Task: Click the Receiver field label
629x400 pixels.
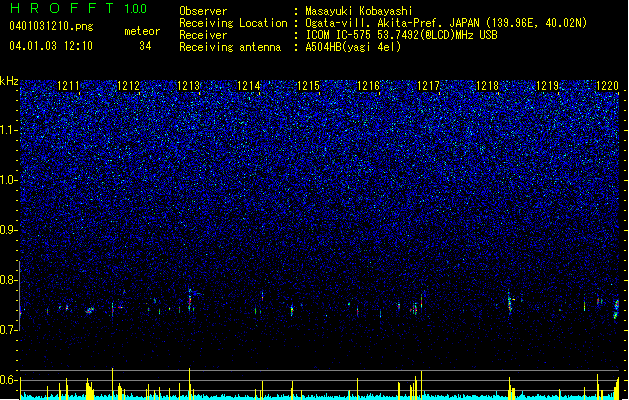Action: [x=203, y=35]
